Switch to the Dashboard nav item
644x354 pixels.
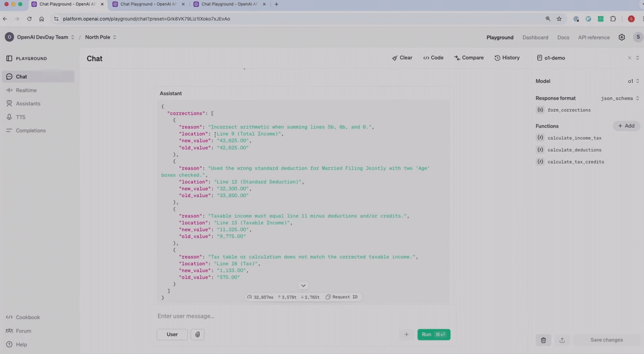[535, 37]
